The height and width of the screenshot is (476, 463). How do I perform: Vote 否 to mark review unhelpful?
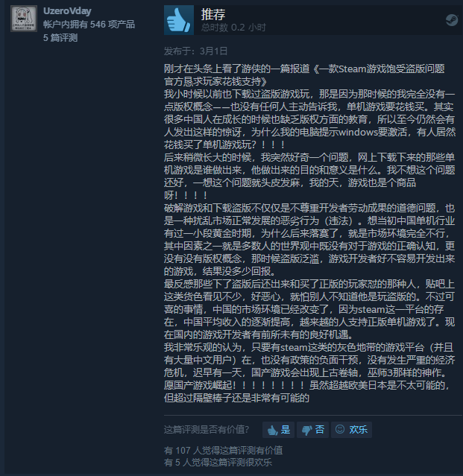pos(312,430)
